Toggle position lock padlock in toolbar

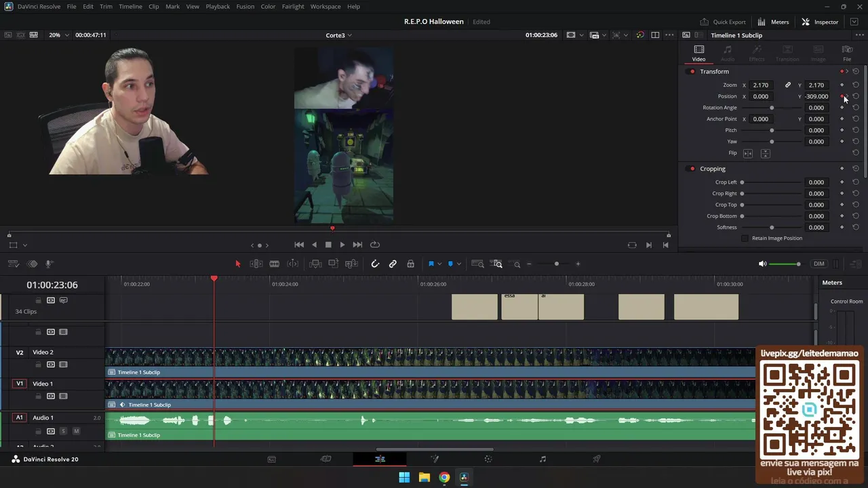click(410, 264)
